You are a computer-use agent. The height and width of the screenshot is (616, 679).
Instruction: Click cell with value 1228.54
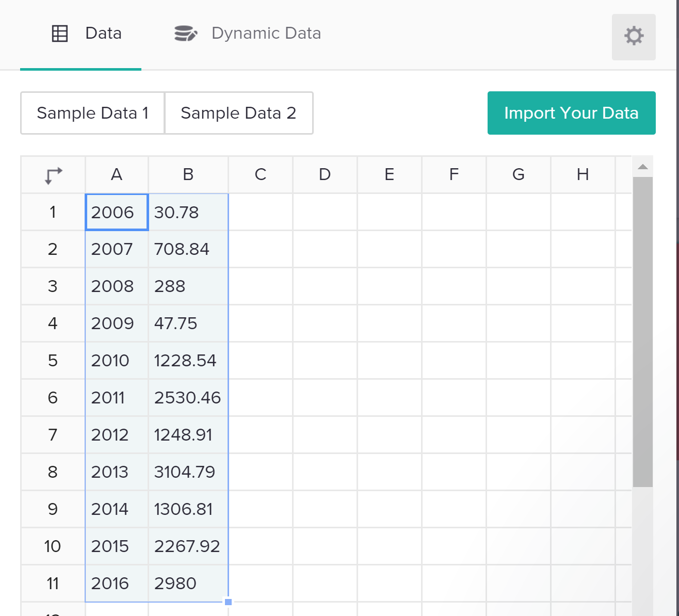coord(188,361)
